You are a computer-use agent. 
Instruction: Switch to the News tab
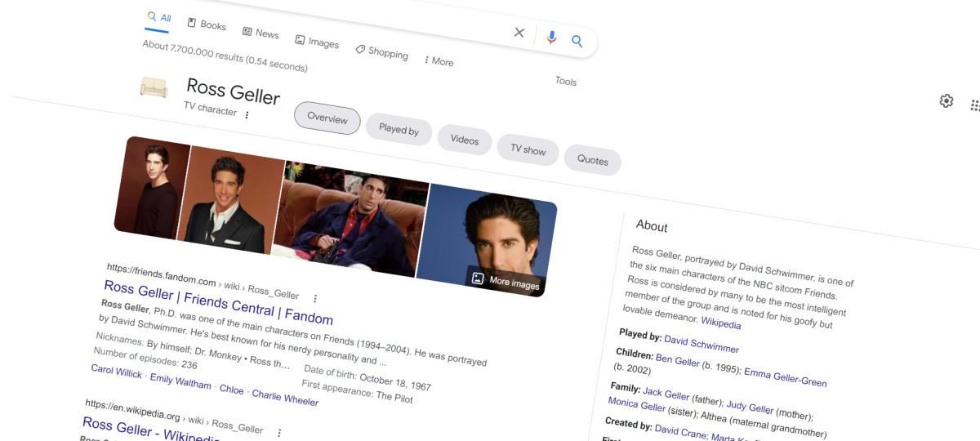click(261, 33)
